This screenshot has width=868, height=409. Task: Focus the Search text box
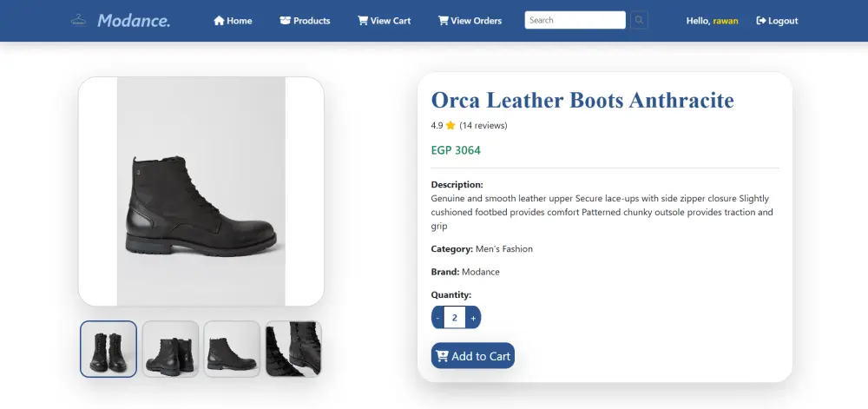(575, 20)
